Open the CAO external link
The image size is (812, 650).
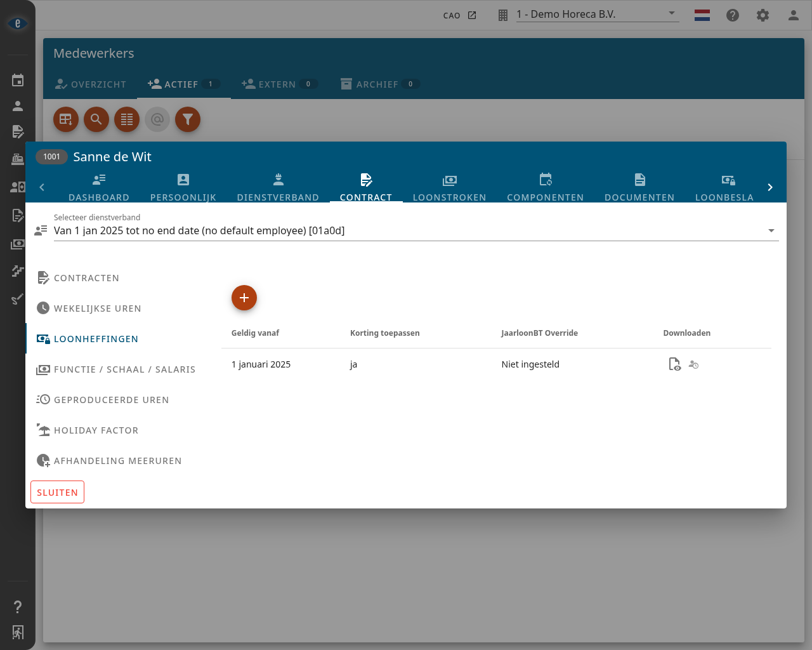pyautogui.click(x=460, y=15)
